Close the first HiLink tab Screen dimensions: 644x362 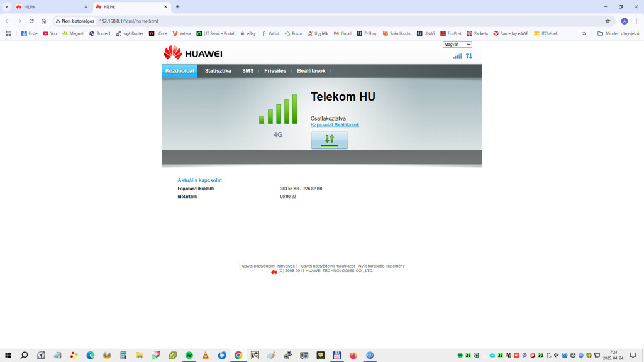(x=86, y=7)
